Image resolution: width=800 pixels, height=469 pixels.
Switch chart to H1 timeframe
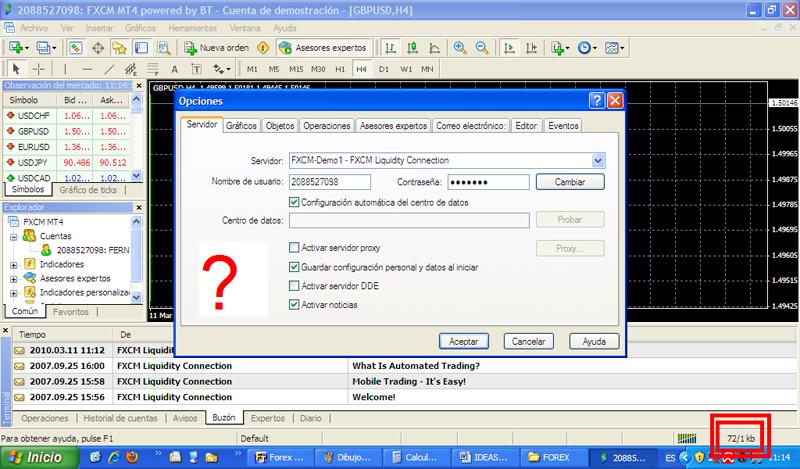(340, 68)
